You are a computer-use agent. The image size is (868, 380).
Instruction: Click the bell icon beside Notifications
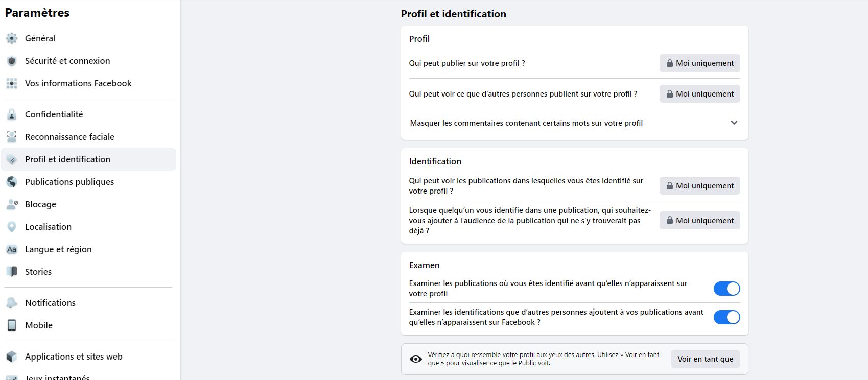point(12,303)
